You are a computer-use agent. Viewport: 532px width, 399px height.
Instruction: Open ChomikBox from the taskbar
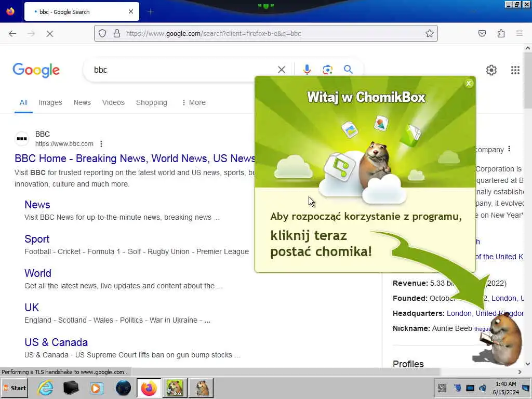pyautogui.click(x=175, y=388)
